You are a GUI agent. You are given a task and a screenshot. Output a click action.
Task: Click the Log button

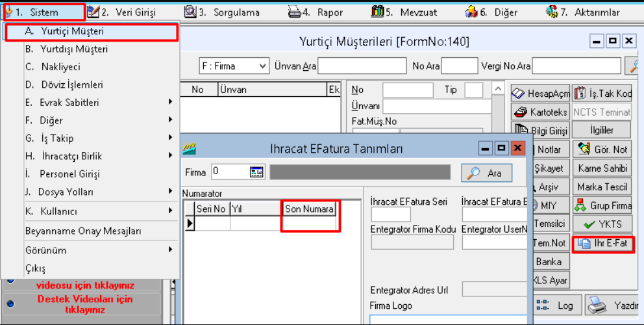click(x=558, y=305)
